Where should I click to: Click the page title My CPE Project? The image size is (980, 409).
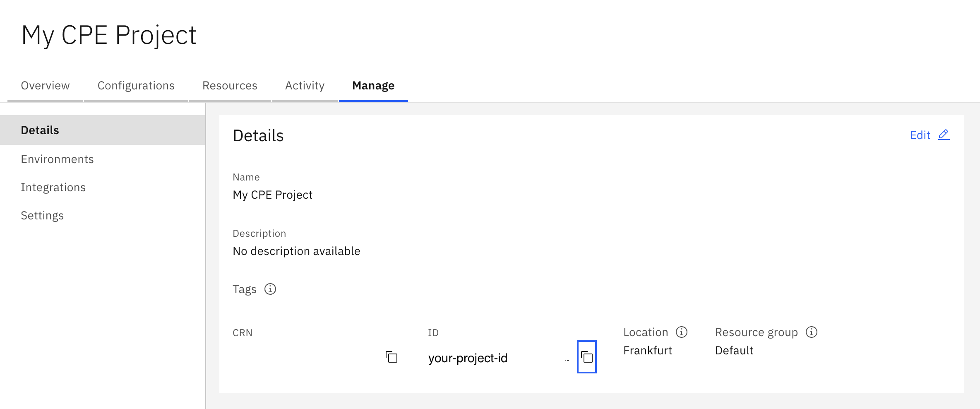pos(109,35)
